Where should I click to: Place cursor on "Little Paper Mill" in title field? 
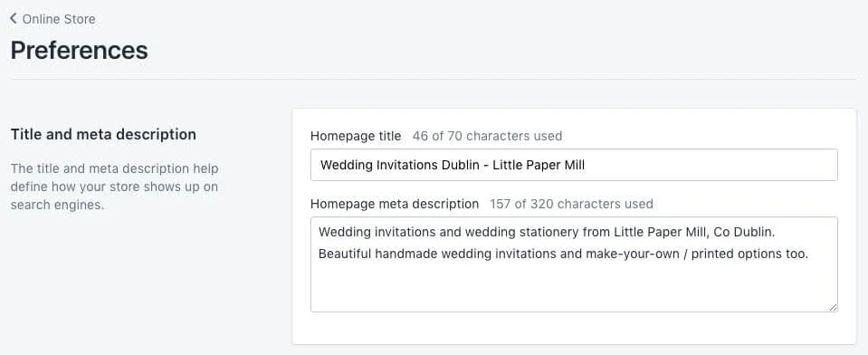point(539,165)
